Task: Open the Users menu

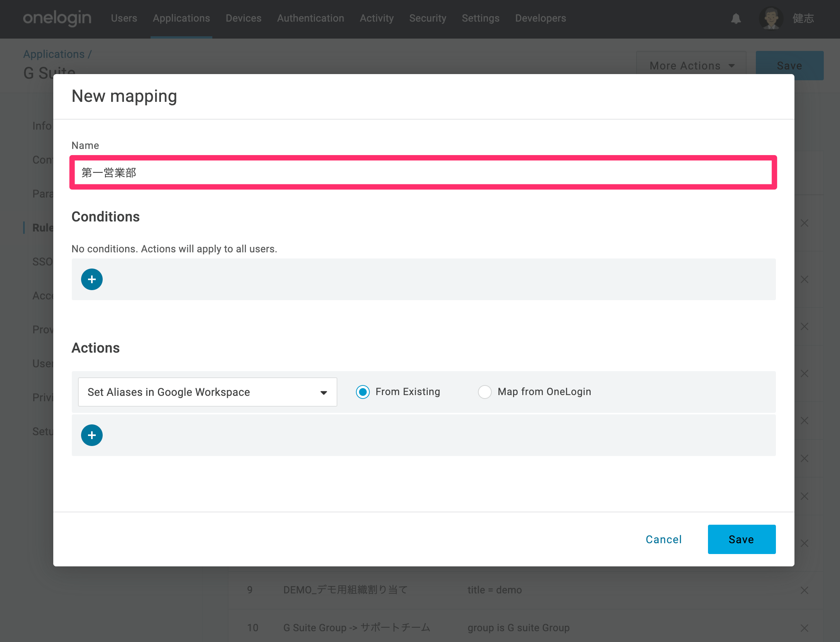Action: pyautogui.click(x=124, y=18)
